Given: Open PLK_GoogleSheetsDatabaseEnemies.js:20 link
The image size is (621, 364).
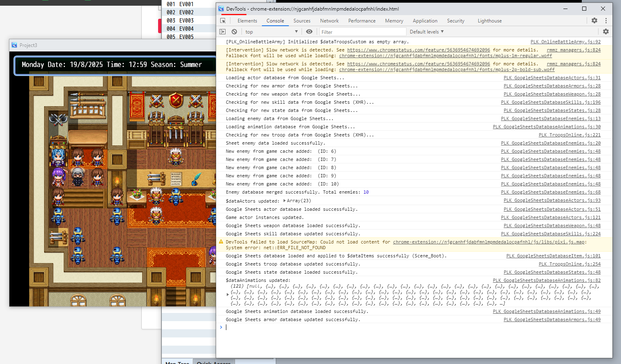Looking at the screenshot, I should pyautogui.click(x=551, y=143).
